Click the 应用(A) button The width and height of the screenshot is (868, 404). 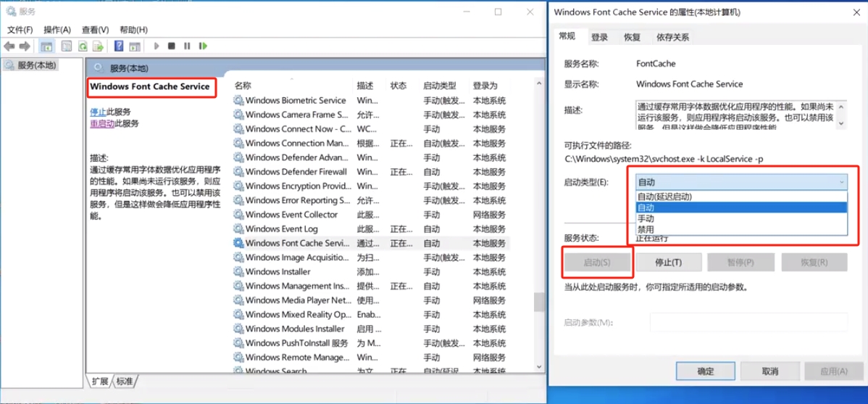[834, 371]
